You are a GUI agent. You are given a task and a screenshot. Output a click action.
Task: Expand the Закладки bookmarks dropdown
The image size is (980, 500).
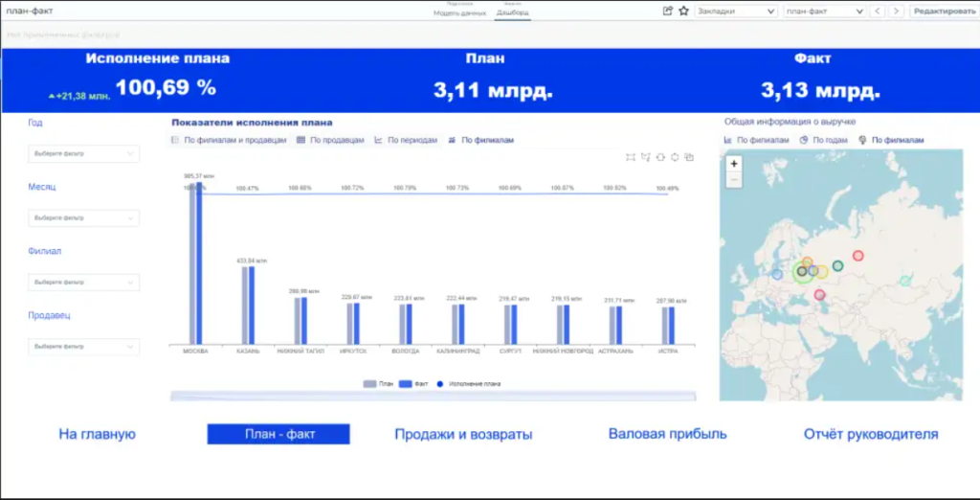pyautogui.click(x=736, y=11)
